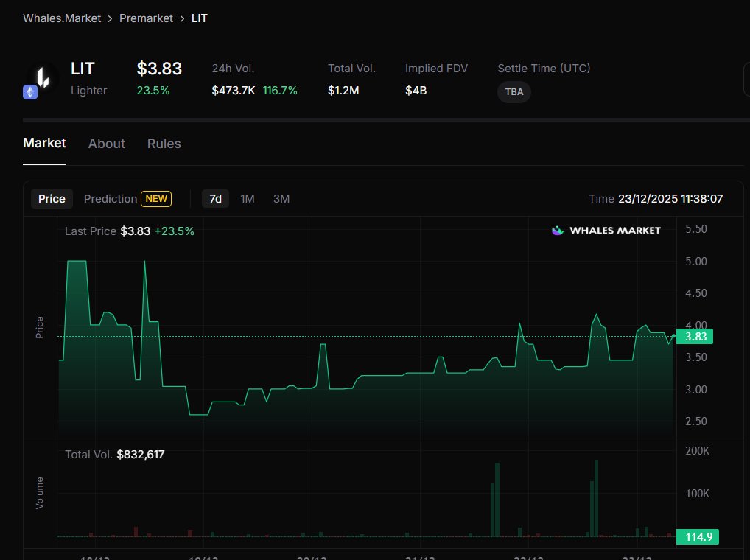Click the Lighter token logo icon
The image size is (750, 560).
[x=43, y=77]
